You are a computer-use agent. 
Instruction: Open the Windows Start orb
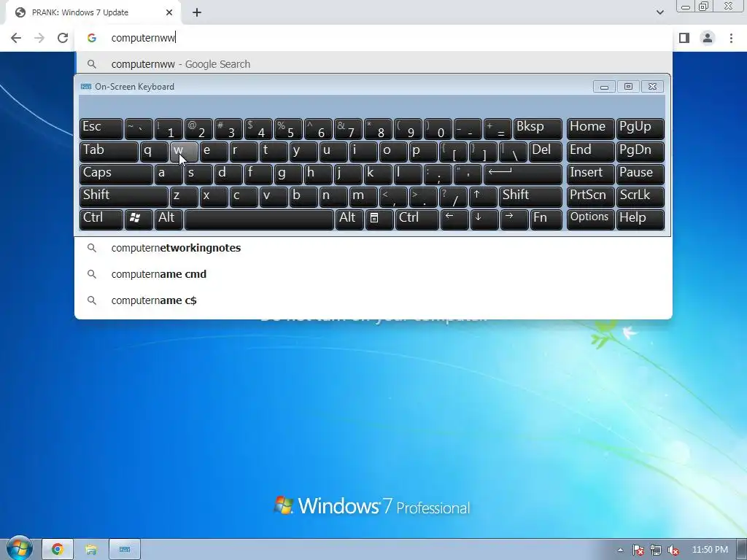pyautogui.click(x=20, y=548)
